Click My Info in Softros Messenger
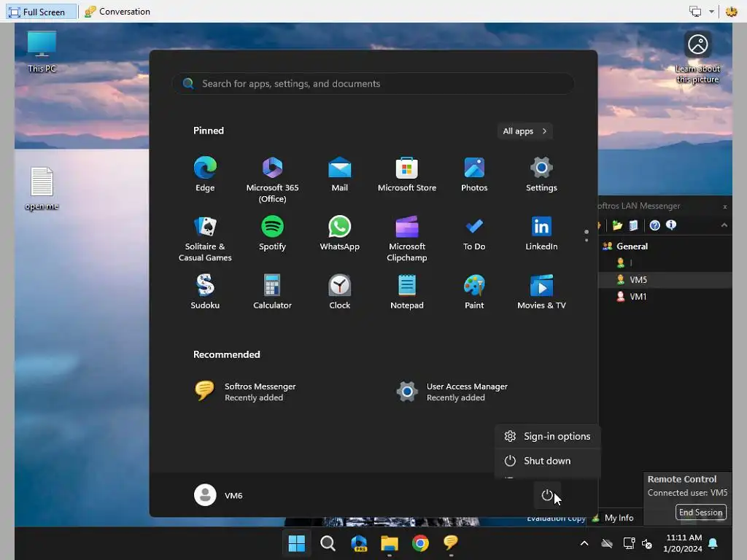The height and width of the screenshot is (560, 747). [x=613, y=518]
